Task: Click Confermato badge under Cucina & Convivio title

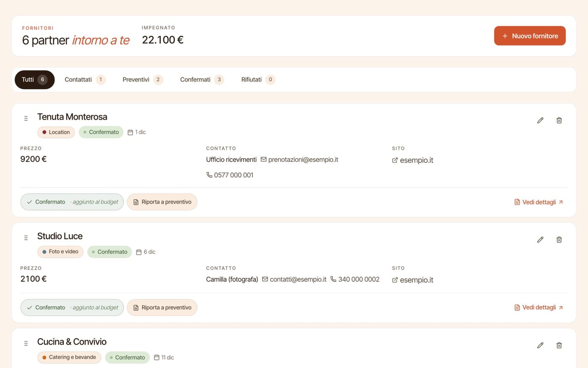Action: click(x=127, y=357)
